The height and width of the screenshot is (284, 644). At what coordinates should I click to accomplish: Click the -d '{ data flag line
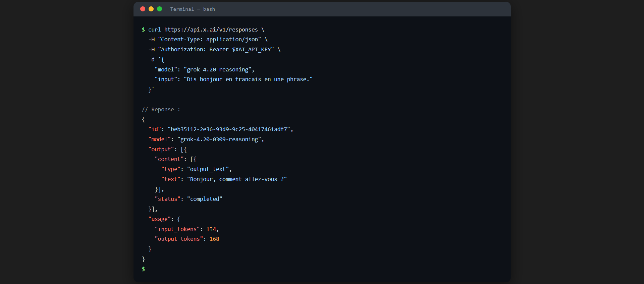156,60
